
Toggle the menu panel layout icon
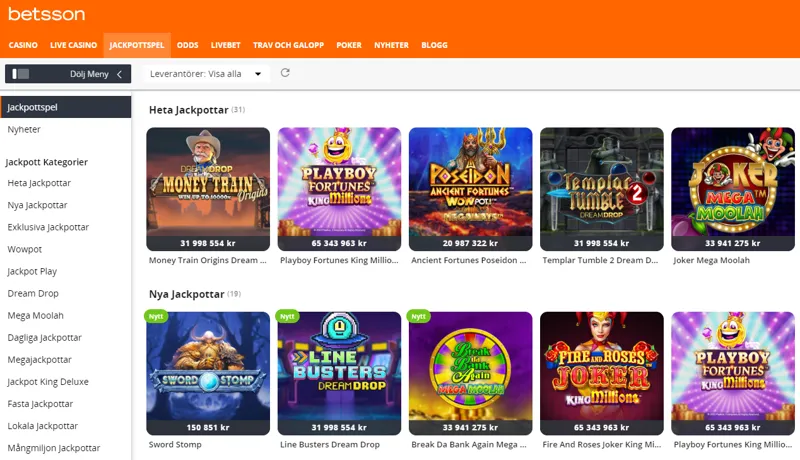point(20,74)
